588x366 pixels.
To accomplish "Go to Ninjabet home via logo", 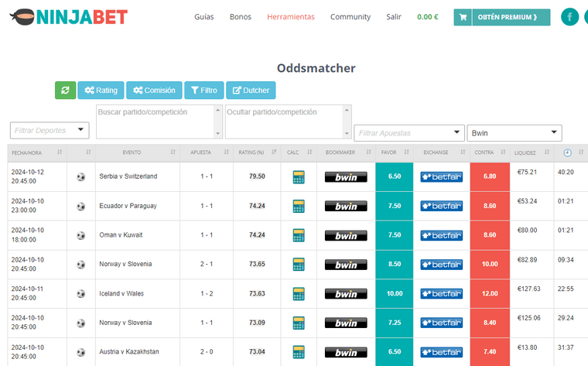I will (69, 17).
